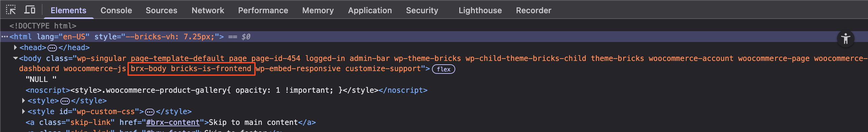868x132 pixels.
Task: Click the head element ellipsis badge
Action: [52, 48]
